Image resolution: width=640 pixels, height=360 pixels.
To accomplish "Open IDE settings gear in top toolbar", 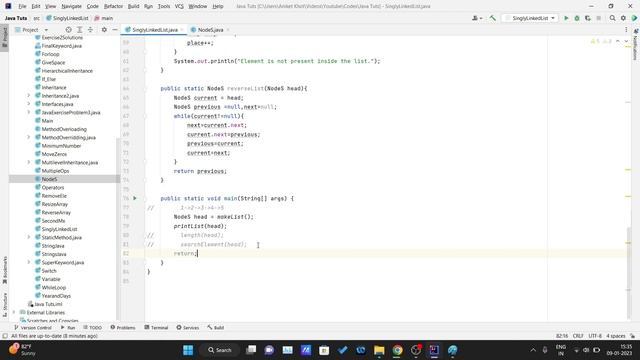I will [623, 18].
